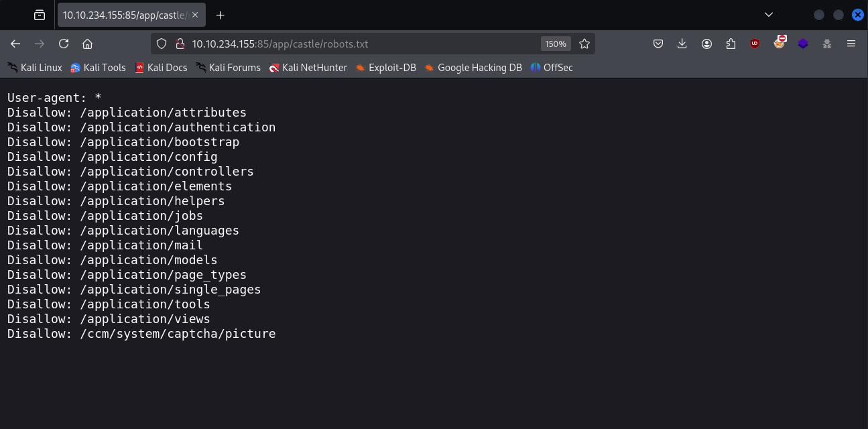Open the Google Hacking DB bookmark
The width and height of the screenshot is (868, 429).
[x=473, y=67]
